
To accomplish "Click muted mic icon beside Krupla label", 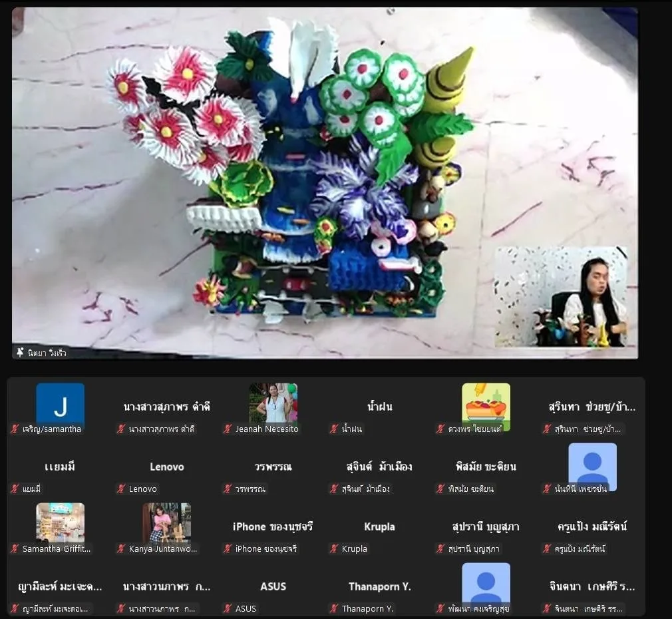I will click(334, 549).
